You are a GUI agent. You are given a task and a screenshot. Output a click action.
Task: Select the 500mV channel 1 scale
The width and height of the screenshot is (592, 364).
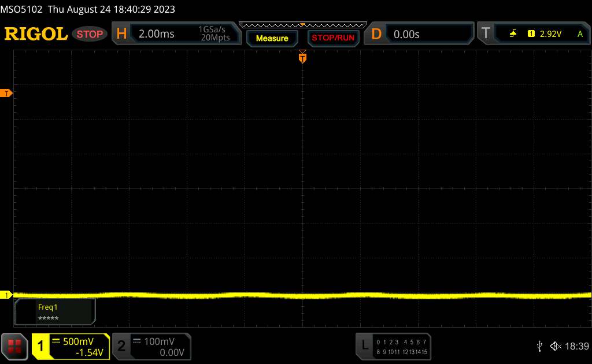pyautogui.click(x=78, y=341)
